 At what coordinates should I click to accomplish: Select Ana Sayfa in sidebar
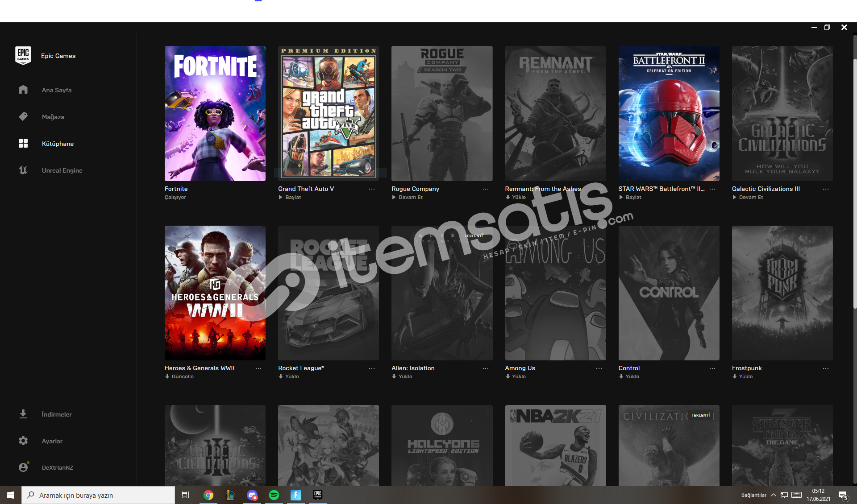click(x=57, y=90)
